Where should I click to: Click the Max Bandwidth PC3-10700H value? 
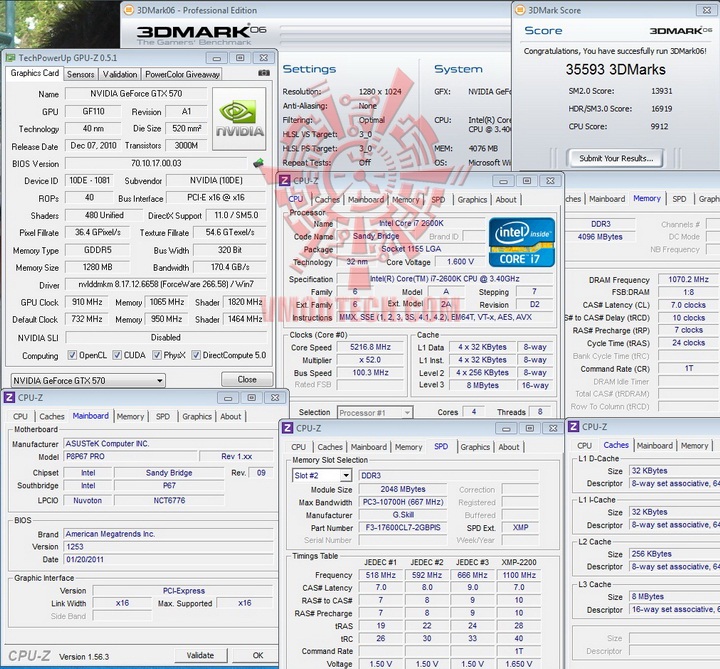coord(403,502)
